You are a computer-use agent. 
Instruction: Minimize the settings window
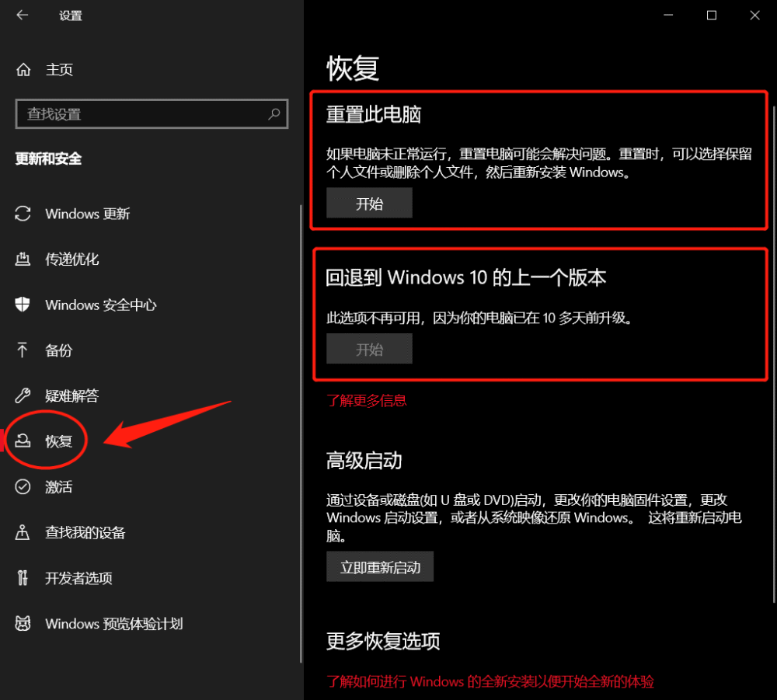668,16
